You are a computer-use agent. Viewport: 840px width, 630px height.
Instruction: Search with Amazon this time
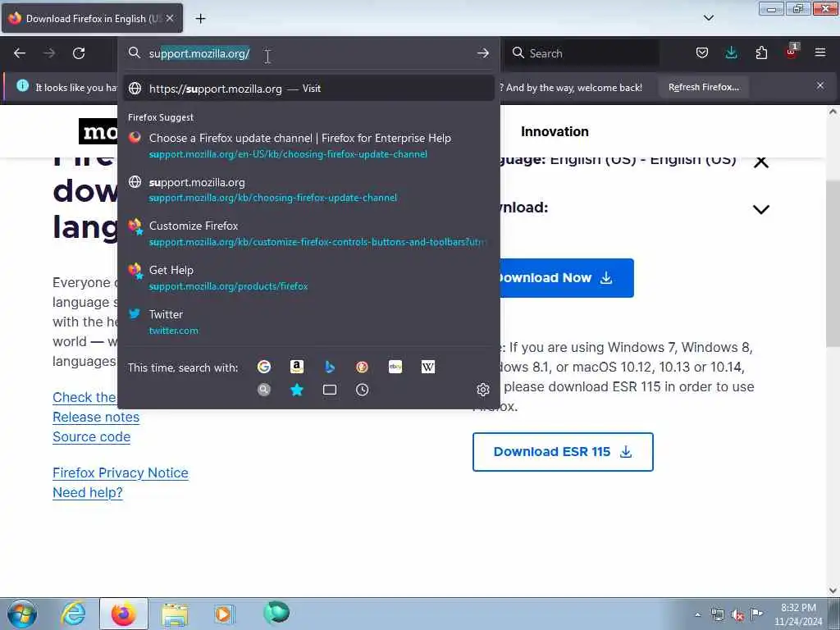(297, 367)
